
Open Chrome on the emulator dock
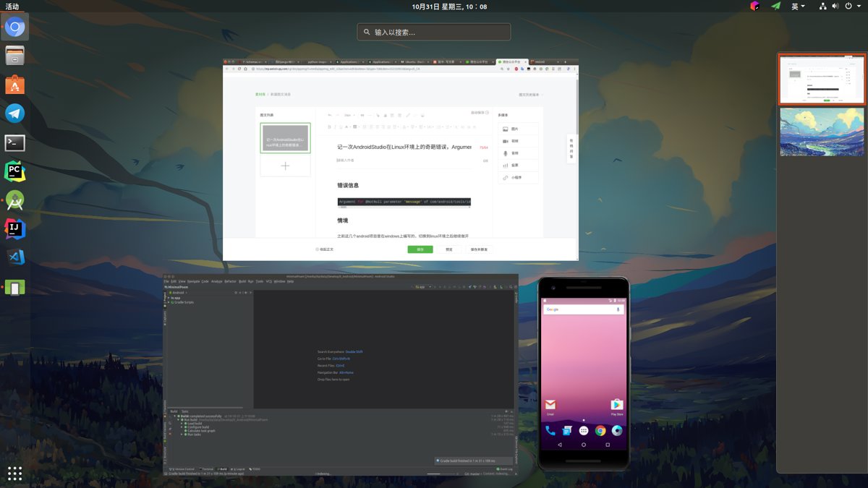tap(600, 431)
